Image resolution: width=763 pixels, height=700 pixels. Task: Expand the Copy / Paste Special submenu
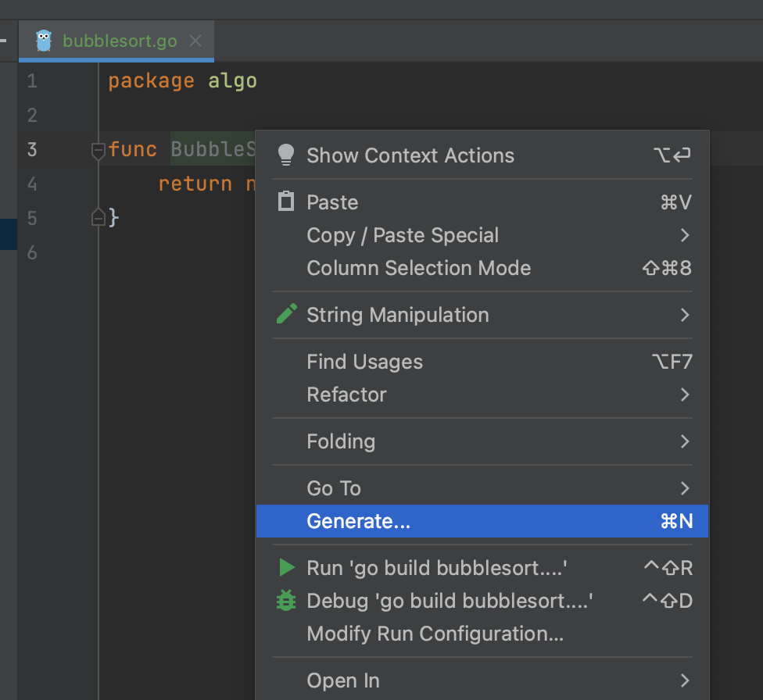(x=403, y=235)
